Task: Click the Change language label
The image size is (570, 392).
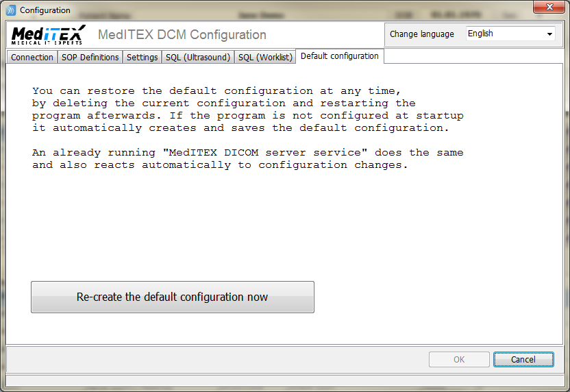Action: [x=422, y=34]
